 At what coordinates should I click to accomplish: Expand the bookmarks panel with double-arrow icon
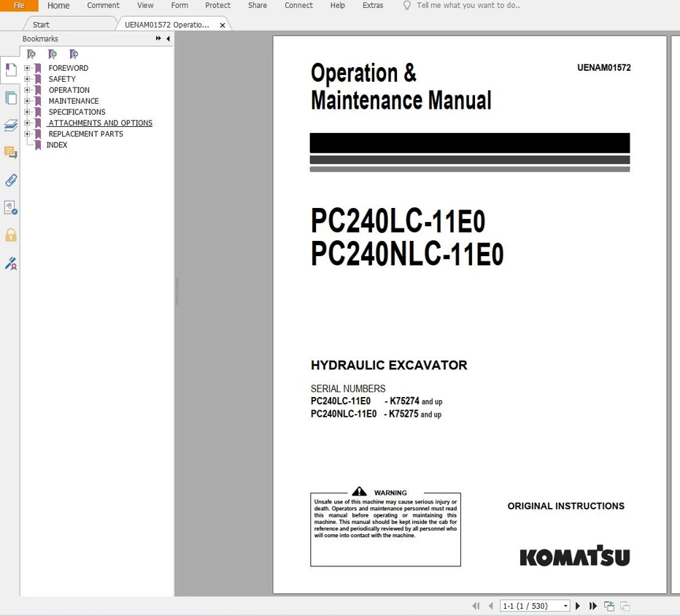(x=158, y=39)
